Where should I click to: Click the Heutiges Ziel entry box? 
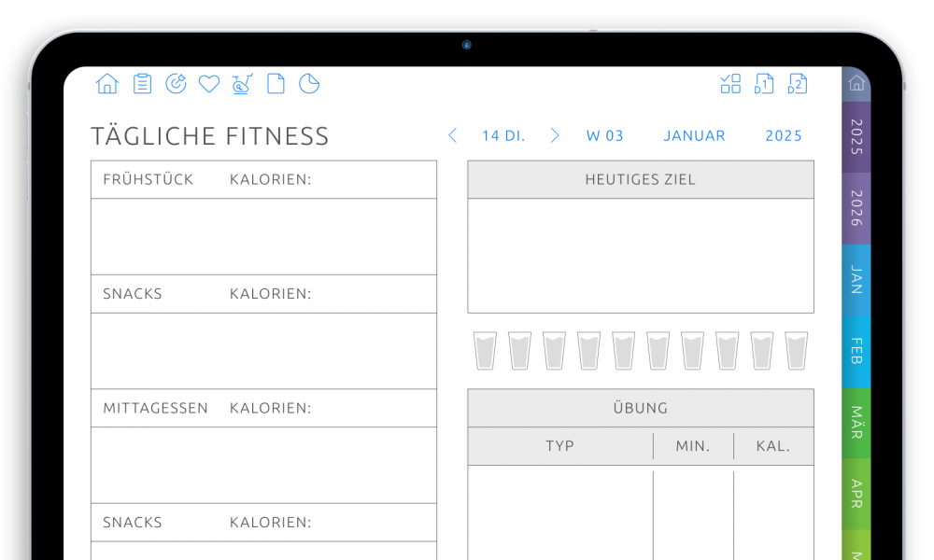coord(641,256)
